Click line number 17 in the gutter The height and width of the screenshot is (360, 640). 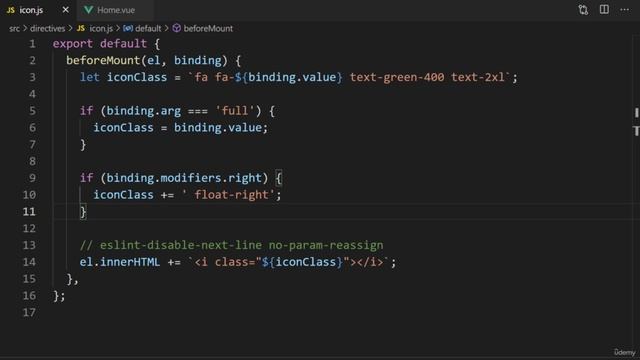(x=29, y=312)
